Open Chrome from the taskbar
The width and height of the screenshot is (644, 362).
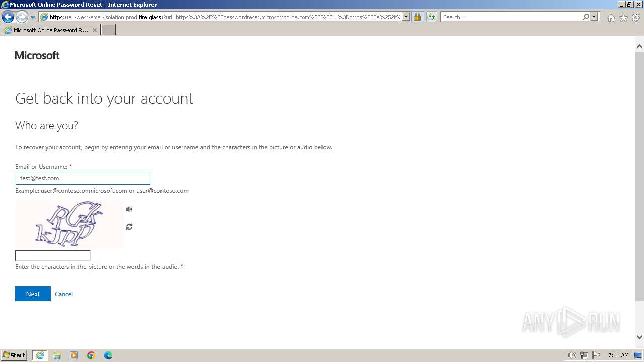point(91,355)
